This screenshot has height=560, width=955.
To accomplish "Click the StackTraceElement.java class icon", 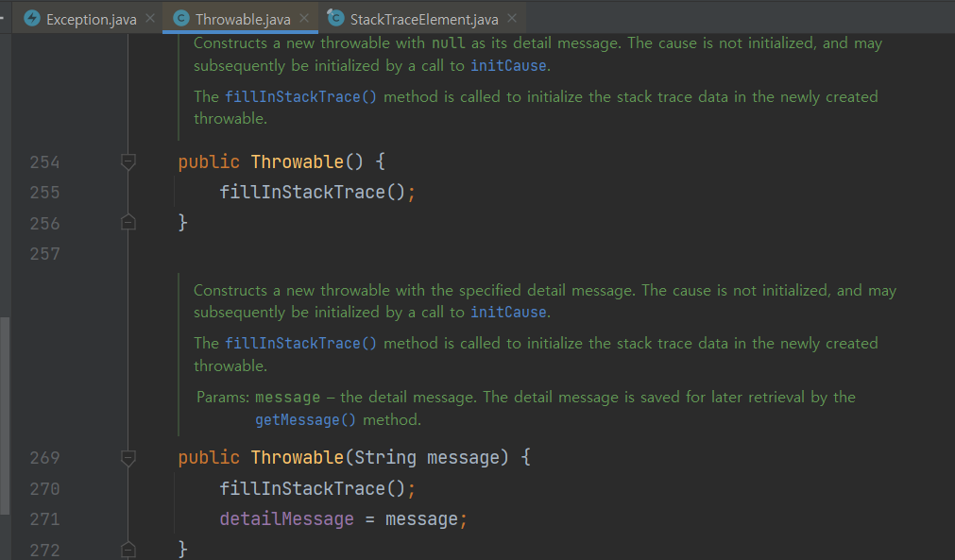I will 335,18.
